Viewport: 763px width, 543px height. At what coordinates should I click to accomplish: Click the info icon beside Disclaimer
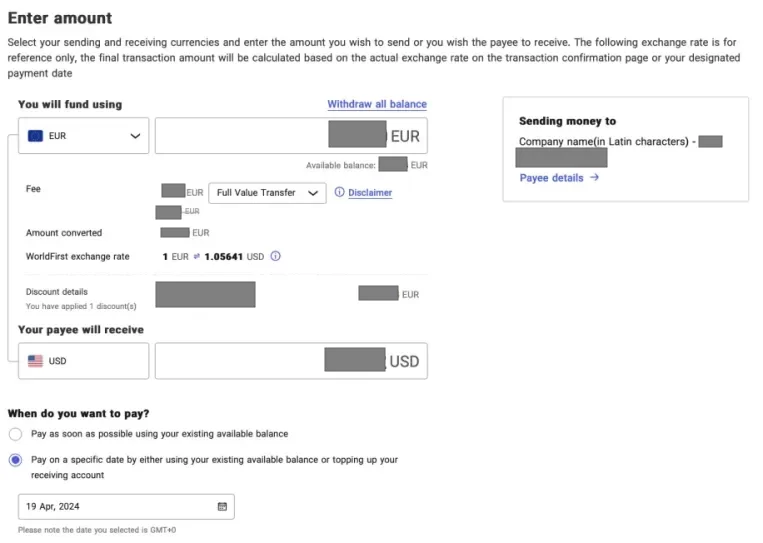point(339,192)
